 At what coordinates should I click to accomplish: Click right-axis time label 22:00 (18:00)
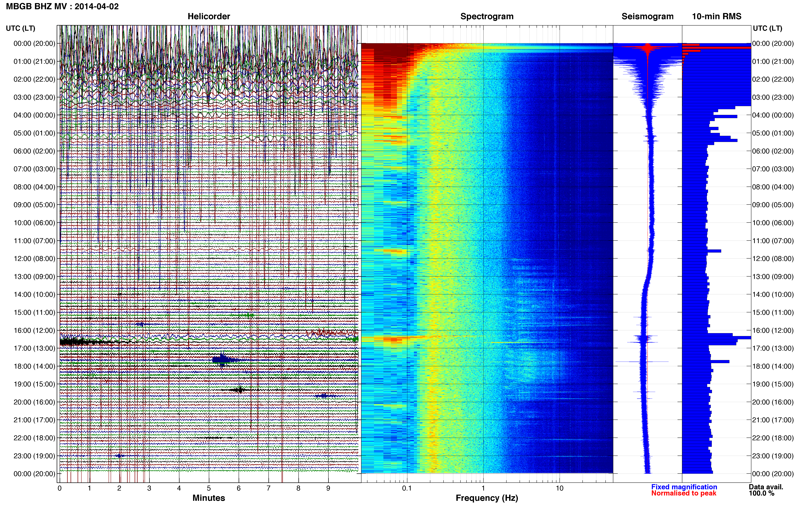pyautogui.click(x=773, y=438)
